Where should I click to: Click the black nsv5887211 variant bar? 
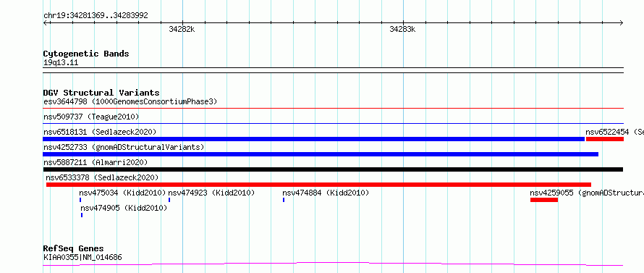point(333,169)
